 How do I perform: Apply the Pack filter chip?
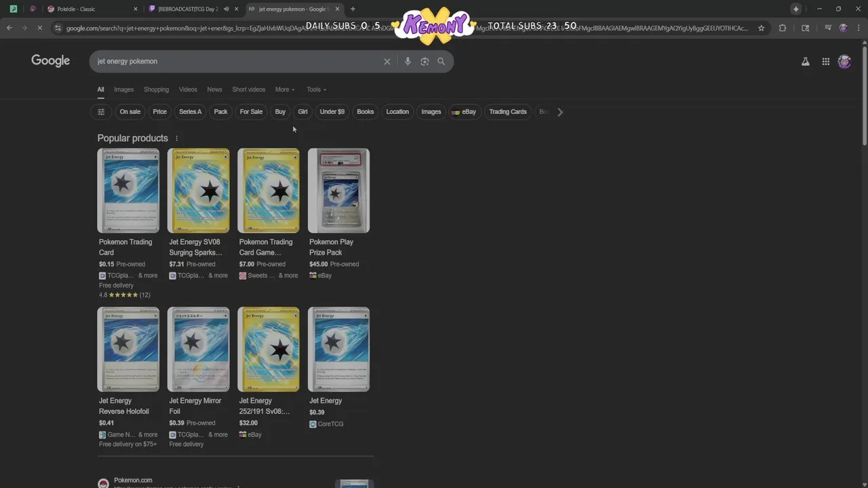221,112
